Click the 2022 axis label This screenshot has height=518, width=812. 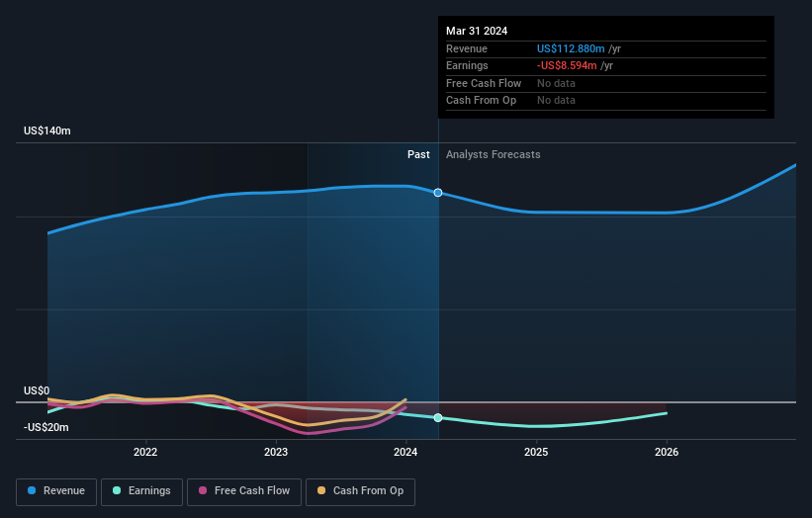(145, 452)
